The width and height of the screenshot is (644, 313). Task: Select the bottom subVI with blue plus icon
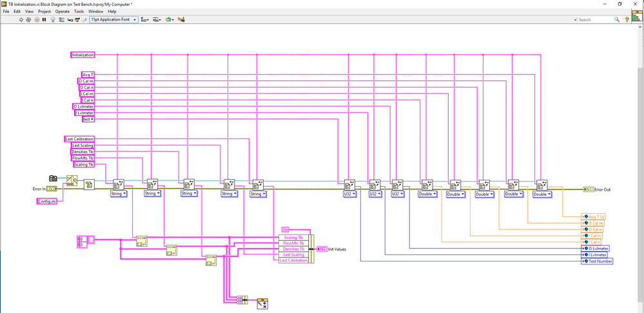click(262, 304)
